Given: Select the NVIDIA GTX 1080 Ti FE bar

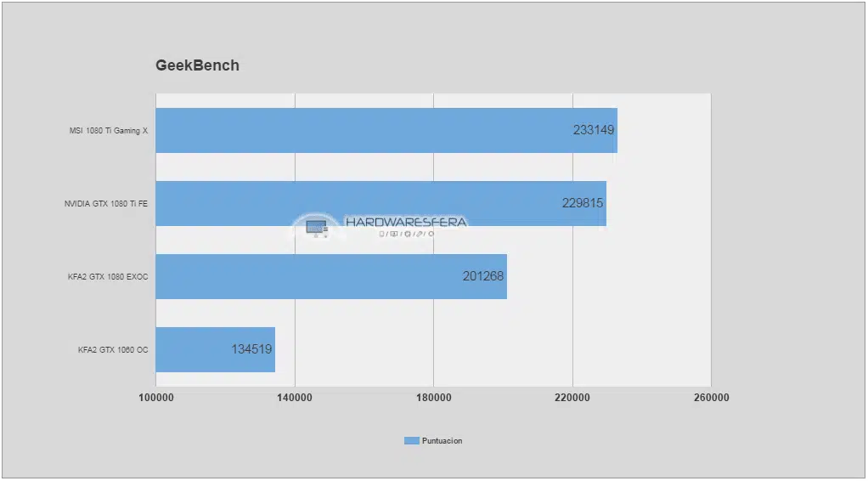Looking at the screenshot, I should click(x=380, y=203).
